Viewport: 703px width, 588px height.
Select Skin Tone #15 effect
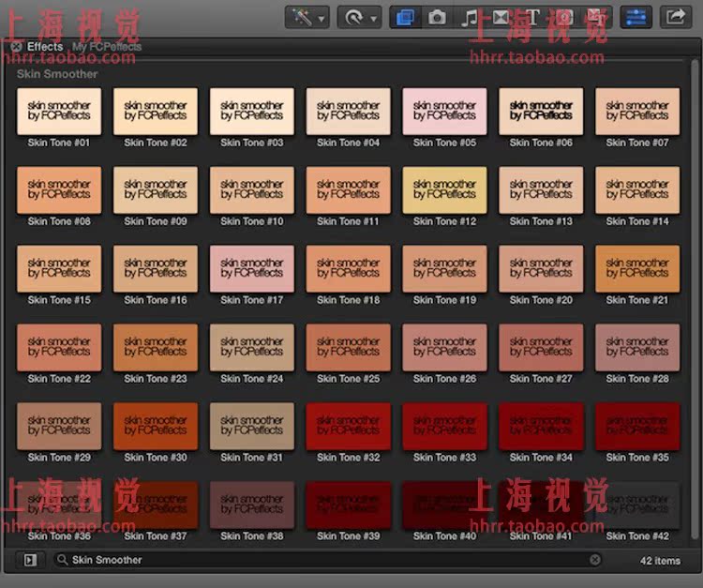click(59, 268)
